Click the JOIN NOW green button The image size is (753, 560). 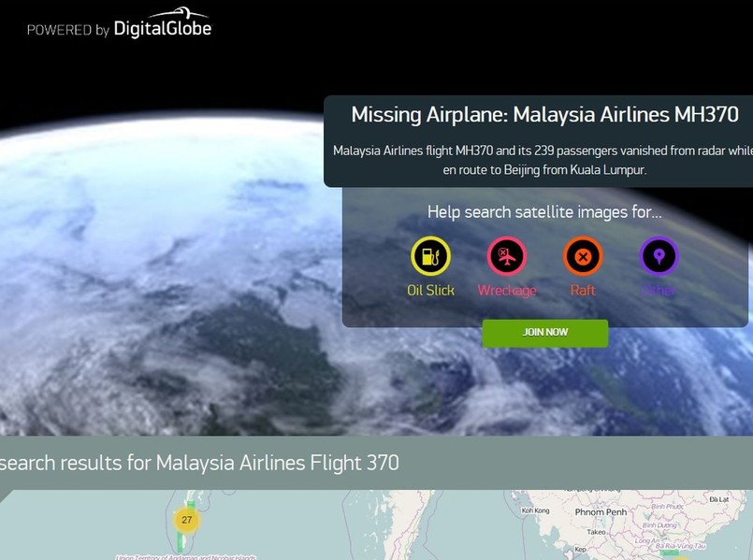click(x=545, y=333)
